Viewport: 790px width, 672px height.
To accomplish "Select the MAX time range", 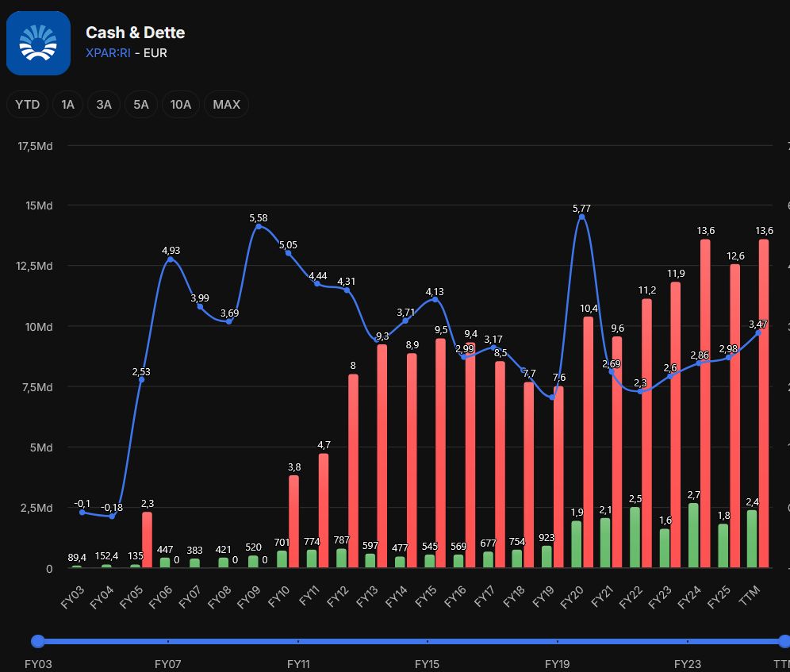I will [x=226, y=105].
